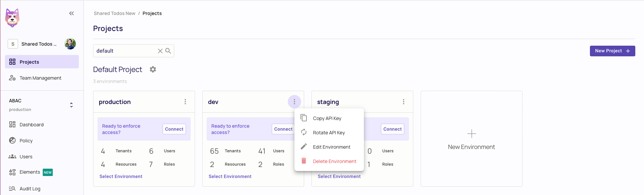Collapse the sidebar with double chevron icon
Screen dimensions: 644x195
[x=71, y=13]
